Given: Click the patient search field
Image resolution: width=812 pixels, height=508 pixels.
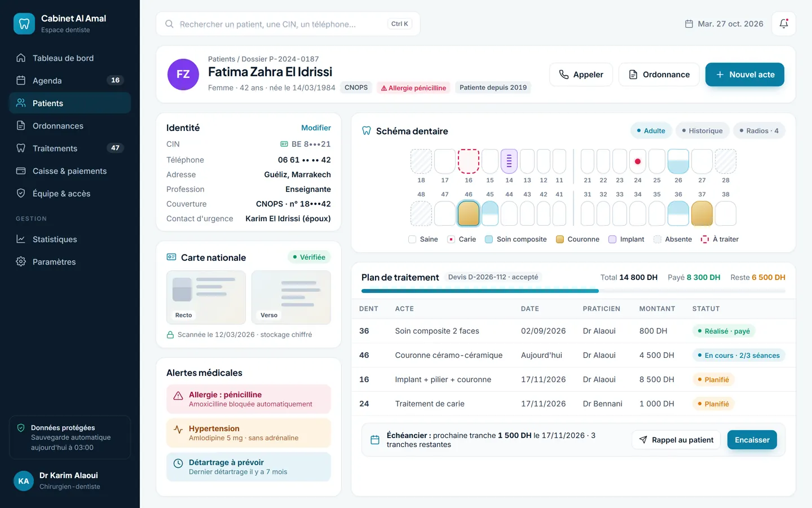Looking at the screenshot, I should pos(288,24).
